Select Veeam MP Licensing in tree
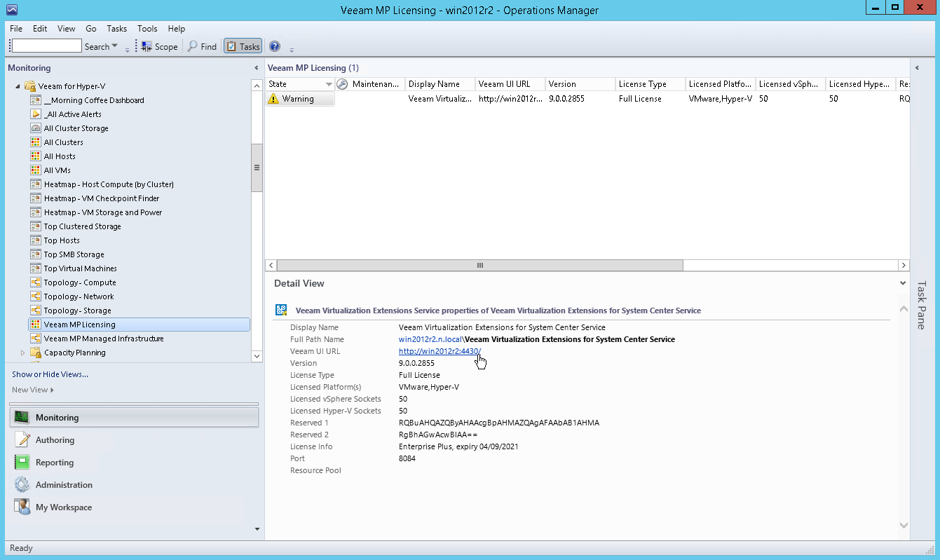 coord(139,325)
